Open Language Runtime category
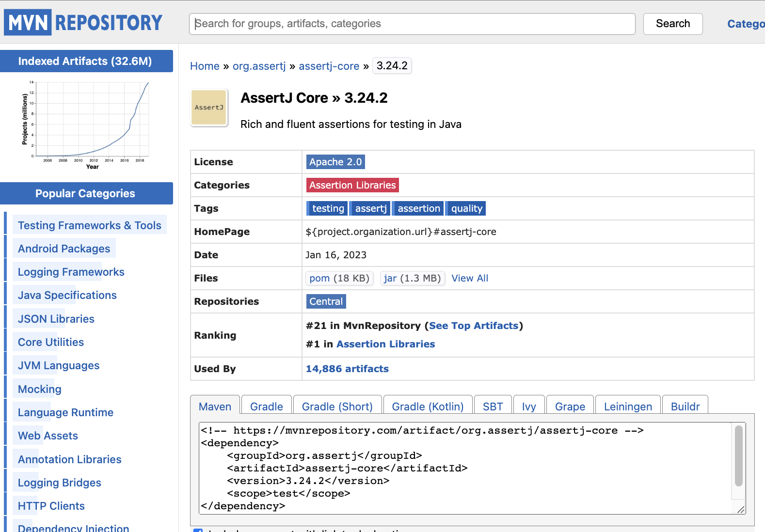The width and height of the screenshot is (765, 532). [65, 412]
